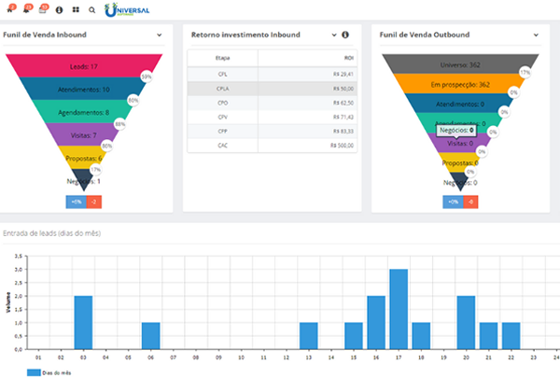Image resolution: width=560 pixels, height=392 pixels.
Task: Select the CPV row in ROI table
Action: [x=273, y=117]
